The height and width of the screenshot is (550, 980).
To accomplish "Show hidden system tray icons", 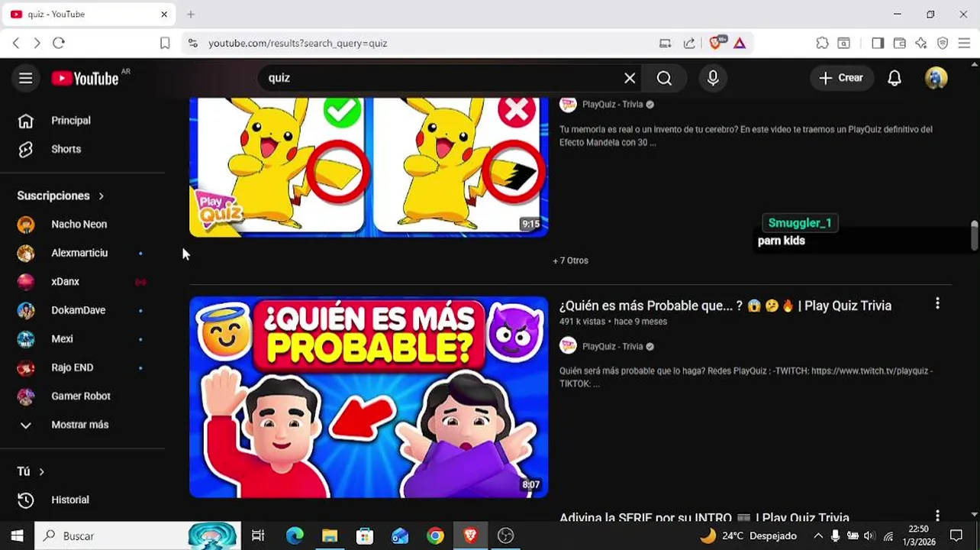I will pyautogui.click(x=818, y=536).
